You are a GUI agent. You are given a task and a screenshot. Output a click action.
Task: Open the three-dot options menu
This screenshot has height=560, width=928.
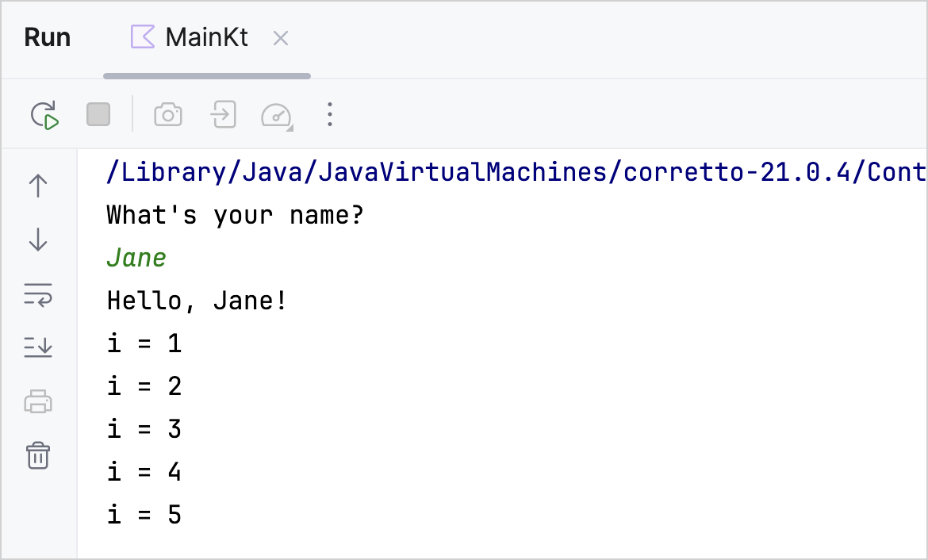coord(329,113)
